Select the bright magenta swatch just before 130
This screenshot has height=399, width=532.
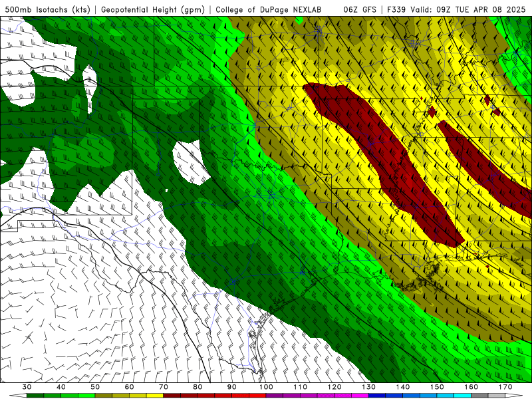(x=360, y=396)
